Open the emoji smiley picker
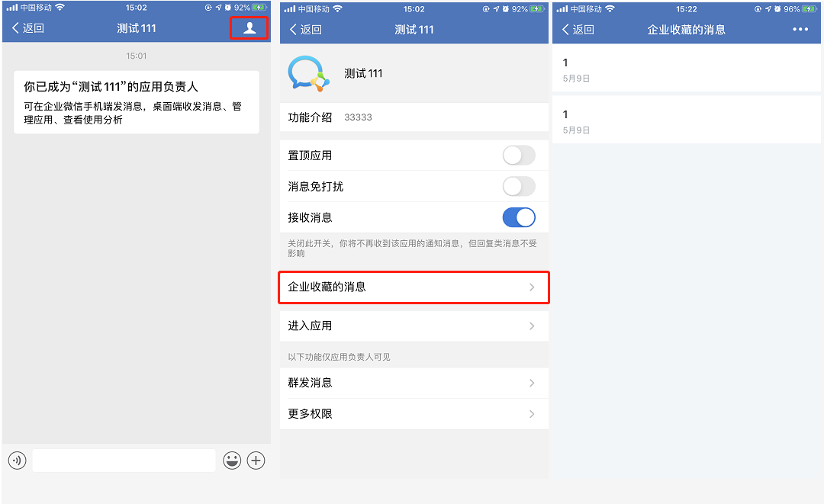Screen dimensions: 824x504 coord(232,461)
